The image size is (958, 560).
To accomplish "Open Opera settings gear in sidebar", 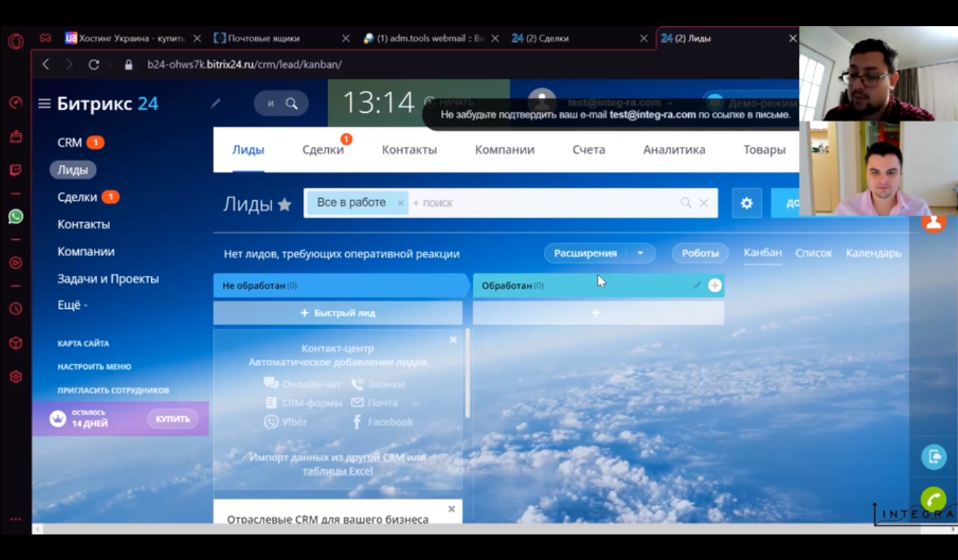I will pyautogui.click(x=16, y=377).
